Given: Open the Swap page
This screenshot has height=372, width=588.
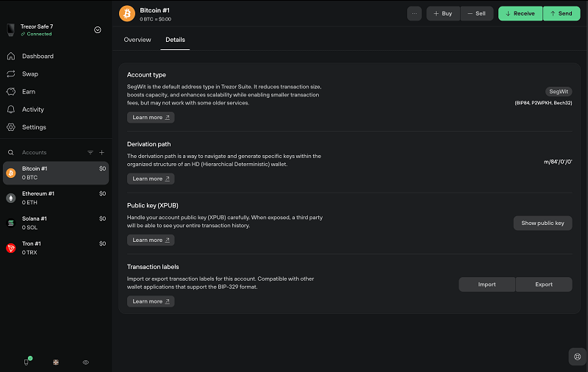Looking at the screenshot, I should pyautogui.click(x=30, y=74).
